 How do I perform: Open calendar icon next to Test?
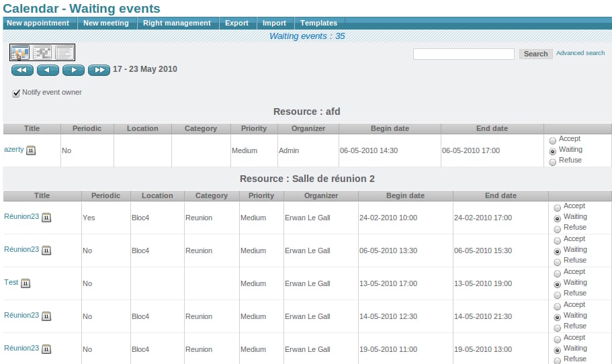point(26,283)
